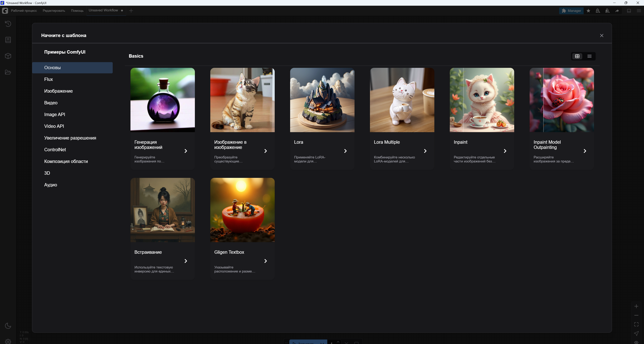Open the queue history sidebar icon
The height and width of the screenshot is (344, 644).
pyautogui.click(x=8, y=24)
